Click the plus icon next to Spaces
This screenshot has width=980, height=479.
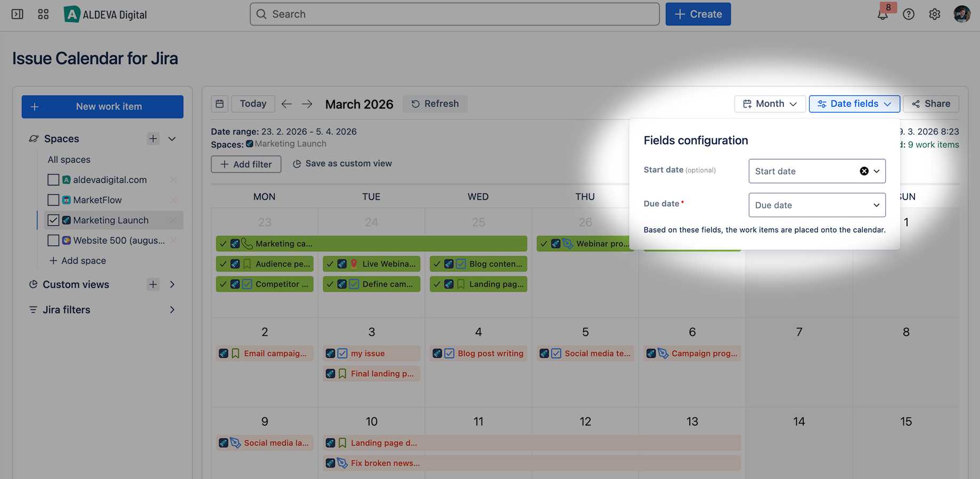coord(153,138)
